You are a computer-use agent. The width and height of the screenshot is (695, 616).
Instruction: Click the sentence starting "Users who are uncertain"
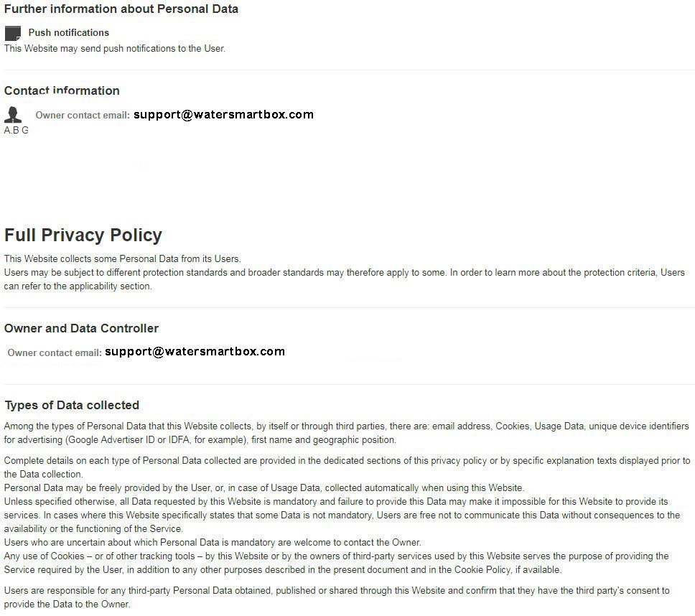click(213, 542)
